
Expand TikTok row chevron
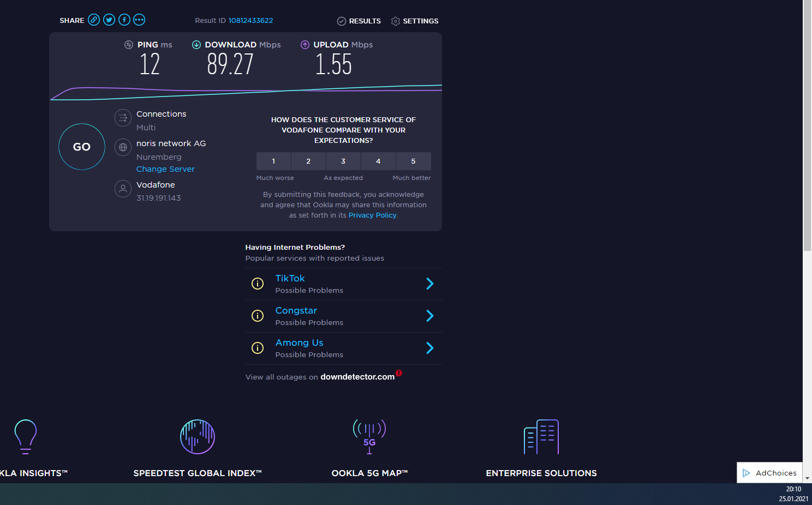pos(430,284)
